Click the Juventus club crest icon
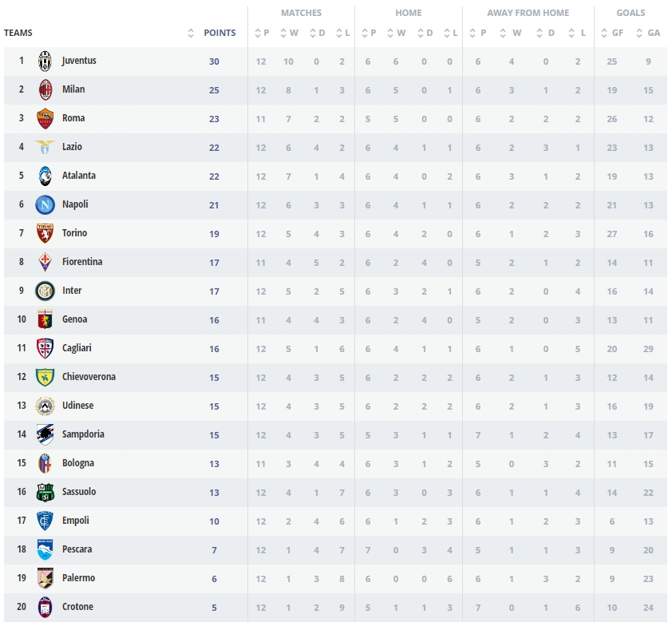 point(45,61)
